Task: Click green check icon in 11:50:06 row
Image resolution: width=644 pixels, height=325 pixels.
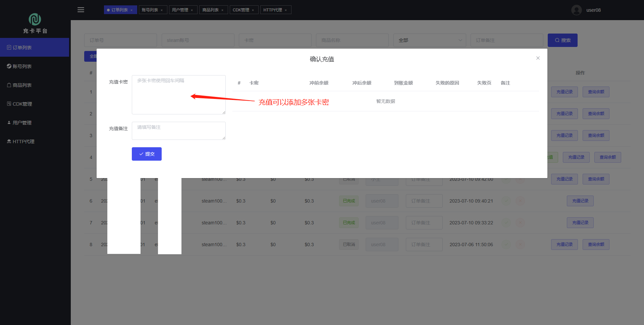Action: pyautogui.click(x=506, y=245)
